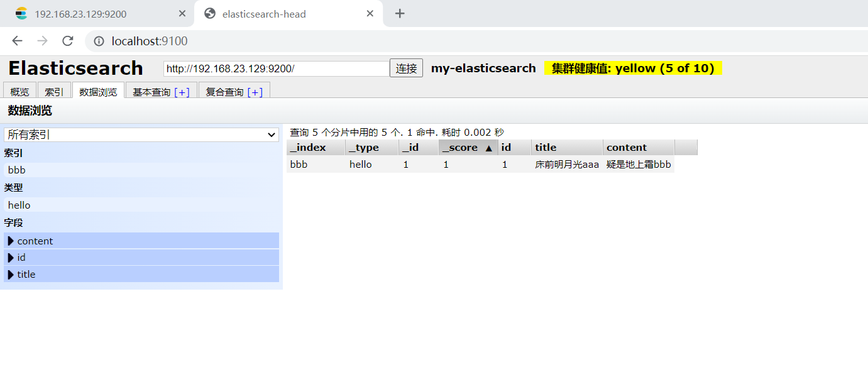Screen dimensions: 868x382
Task: Add new 基本查询 tab with [+]
Action: [x=182, y=92]
